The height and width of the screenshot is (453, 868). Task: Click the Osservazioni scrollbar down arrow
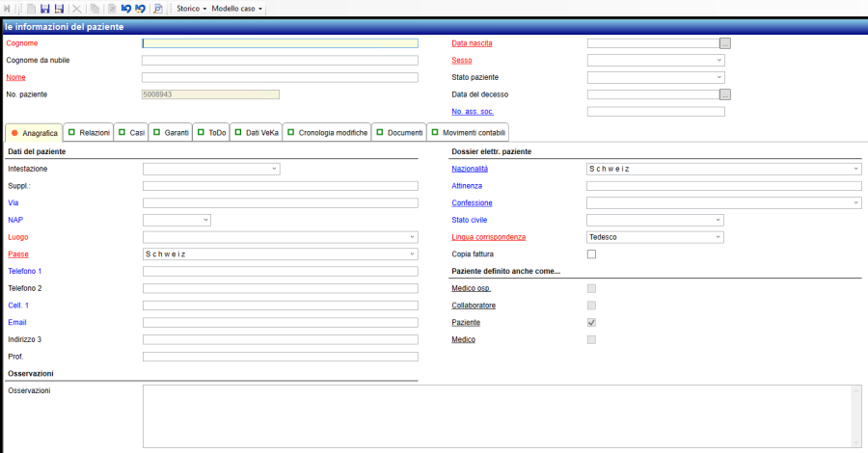[x=856, y=442]
